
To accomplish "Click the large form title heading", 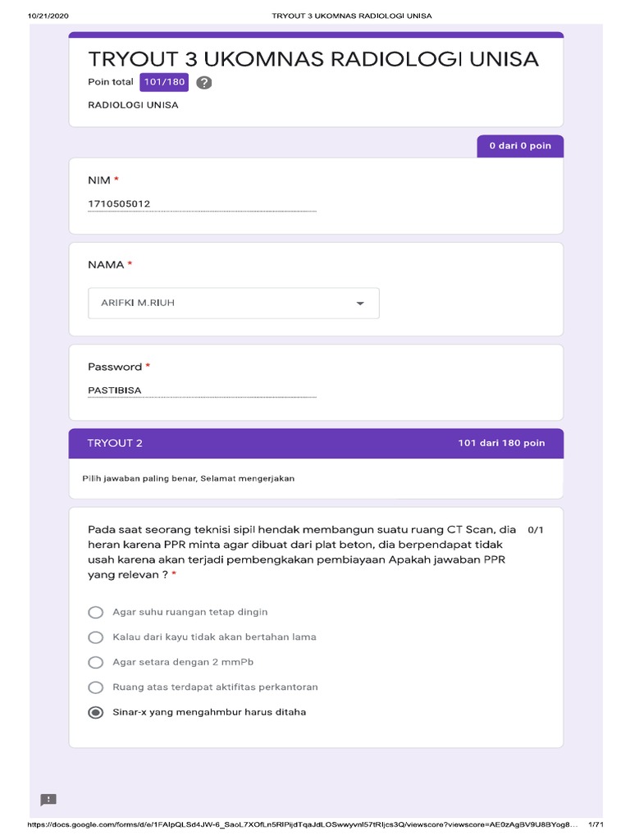I will click(313, 59).
